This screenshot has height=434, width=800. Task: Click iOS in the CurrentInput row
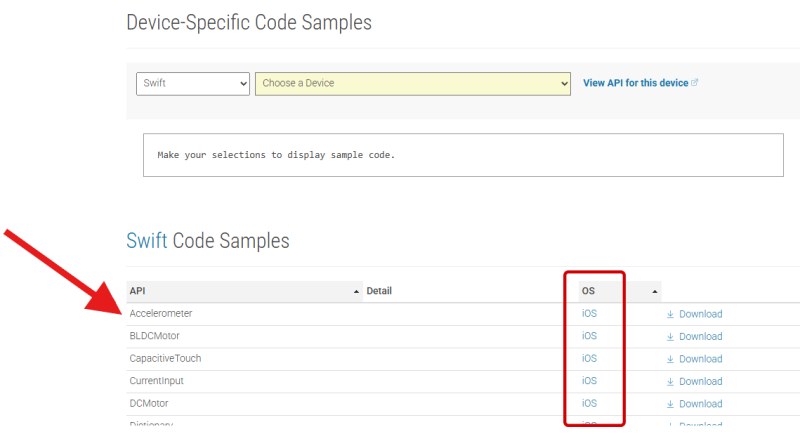click(x=589, y=381)
